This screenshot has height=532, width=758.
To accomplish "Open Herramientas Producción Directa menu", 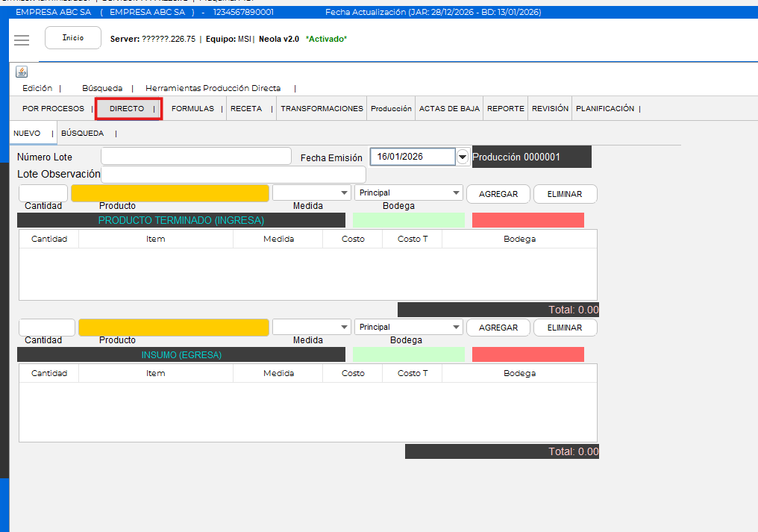I will (x=213, y=88).
